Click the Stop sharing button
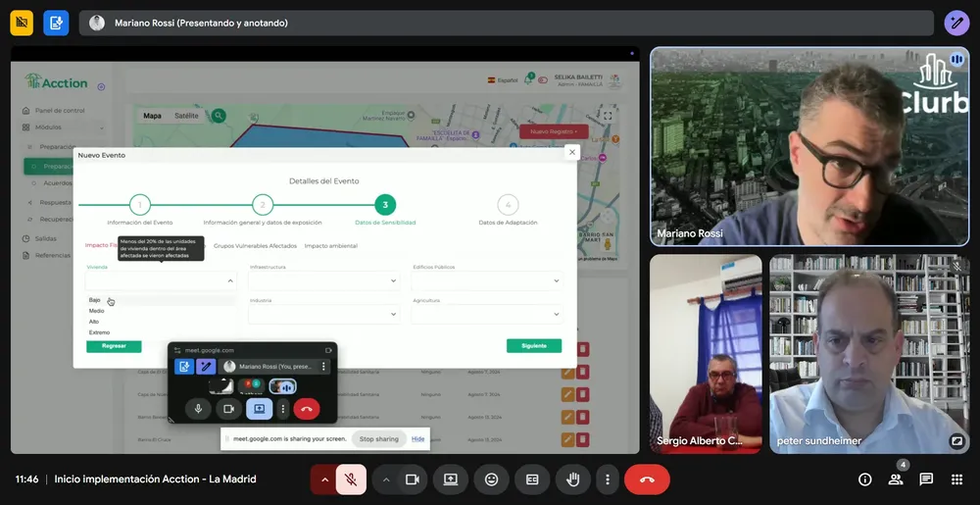Image resolution: width=980 pixels, height=505 pixels. click(x=376, y=439)
